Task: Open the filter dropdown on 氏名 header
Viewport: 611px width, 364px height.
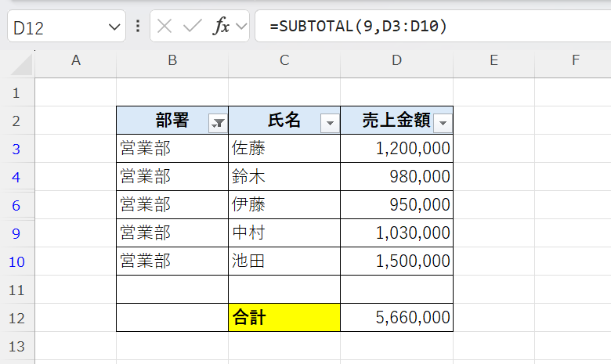Action: (330, 122)
